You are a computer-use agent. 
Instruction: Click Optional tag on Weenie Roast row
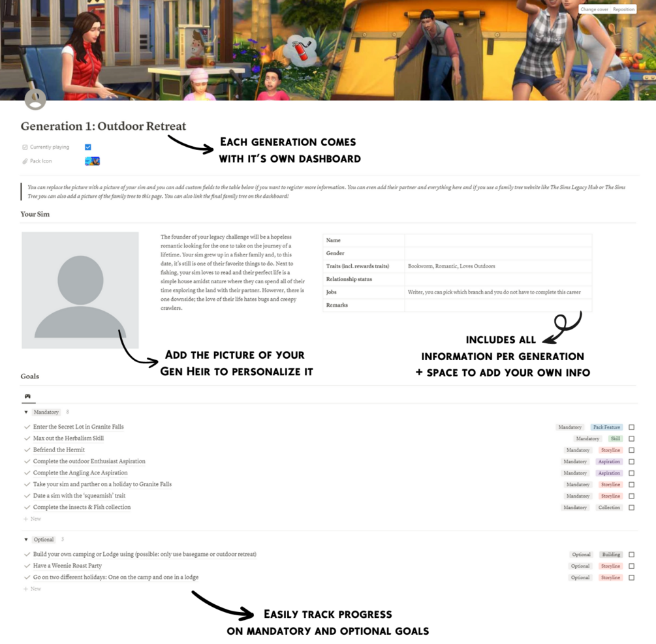pyautogui.click(x=580, y=566)
